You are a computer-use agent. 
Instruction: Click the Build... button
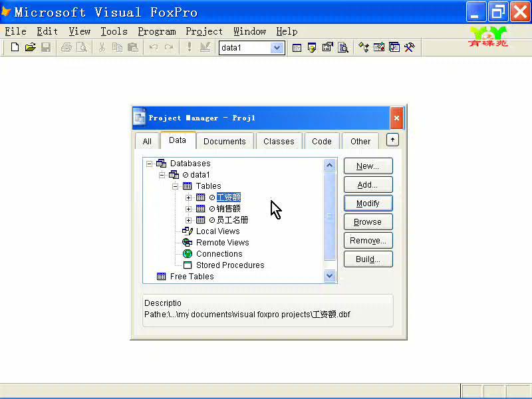(368, 259)
